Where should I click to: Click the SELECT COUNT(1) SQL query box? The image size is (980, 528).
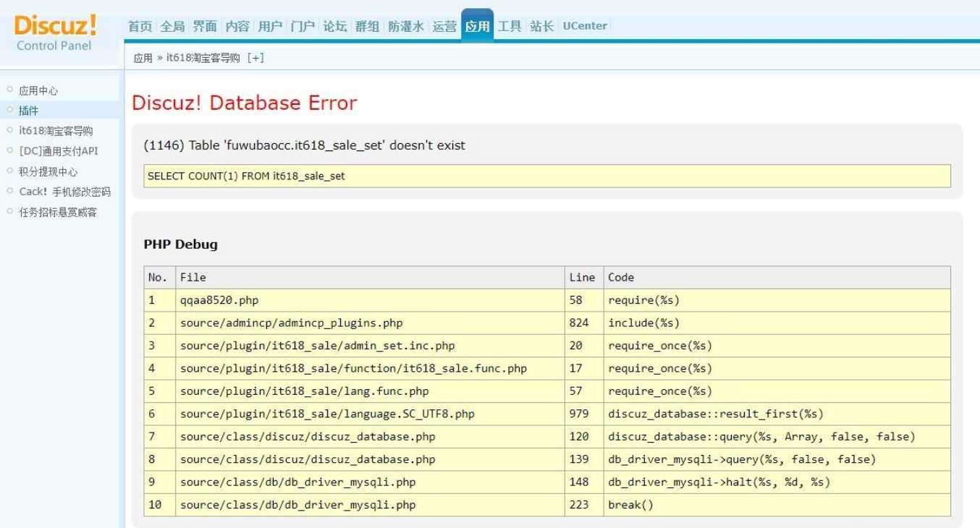[547, 176]
